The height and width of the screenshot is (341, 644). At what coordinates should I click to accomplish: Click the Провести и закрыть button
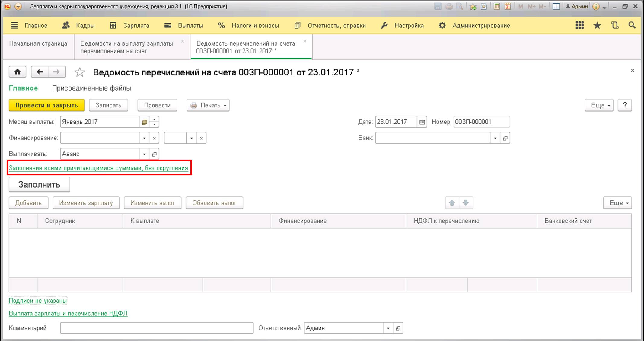tap(46, 105)
